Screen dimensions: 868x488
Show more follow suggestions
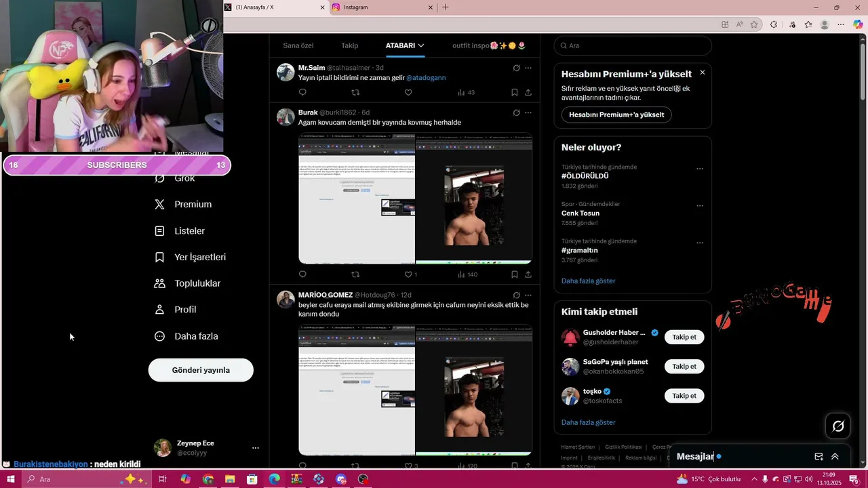pyautogui.click(x=588, y=422)
